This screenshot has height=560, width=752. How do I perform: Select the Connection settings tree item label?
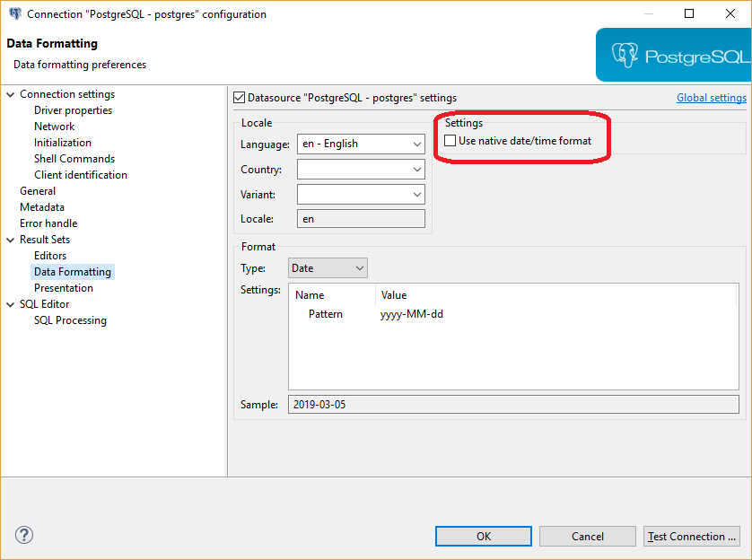[x=67, y=94]
